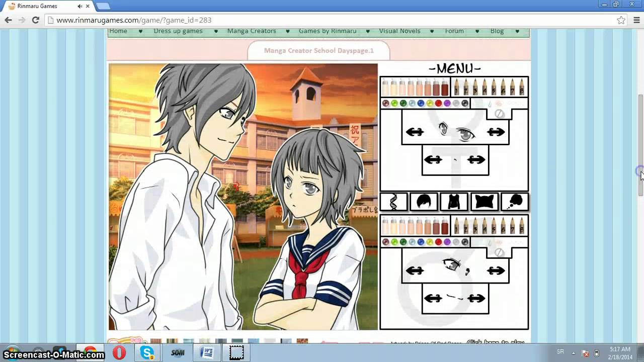The width and height of the screenshot is (644, 362).
Task: Click the 'Click here to play' link
Action: tap(496, 342)
